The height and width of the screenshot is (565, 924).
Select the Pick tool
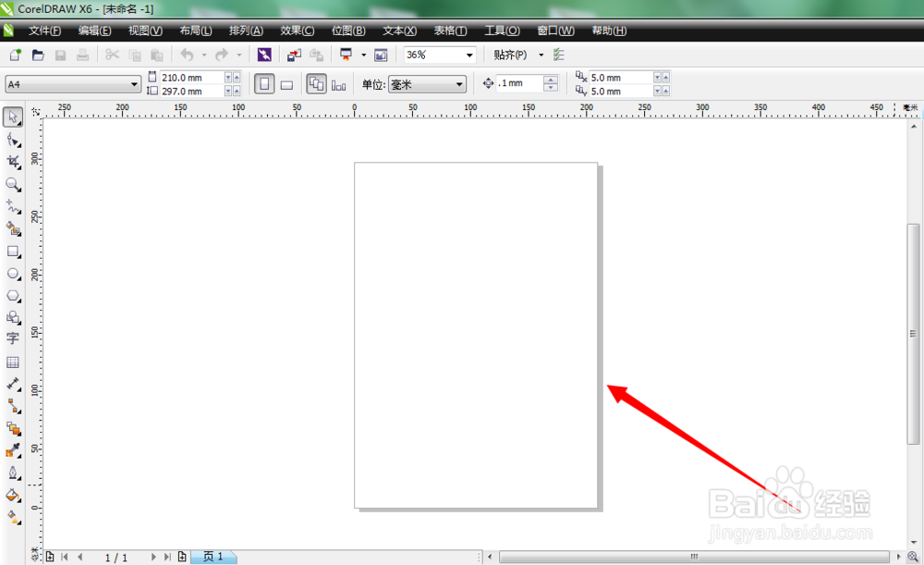(13, 117)
